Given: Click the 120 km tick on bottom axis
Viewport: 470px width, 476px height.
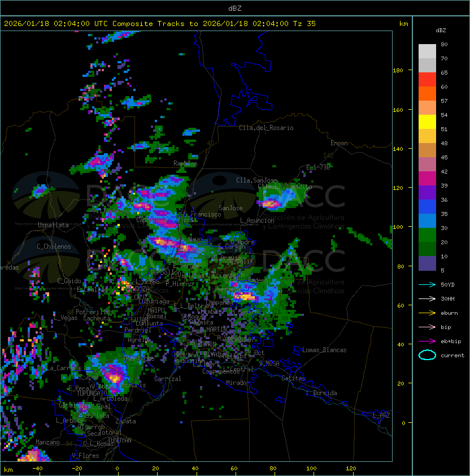Looking at the screenshot, I should (x=351, y=469).
